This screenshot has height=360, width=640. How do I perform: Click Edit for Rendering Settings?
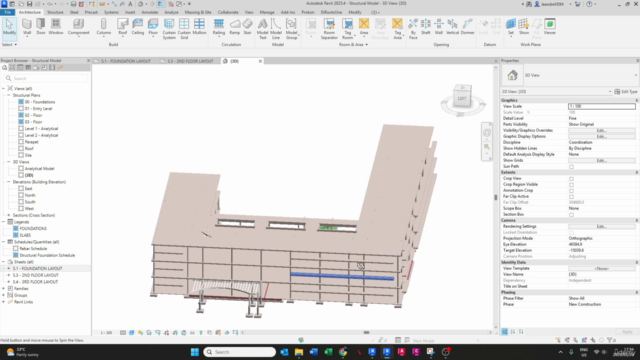pyautogui.click(x=602, y=227)
